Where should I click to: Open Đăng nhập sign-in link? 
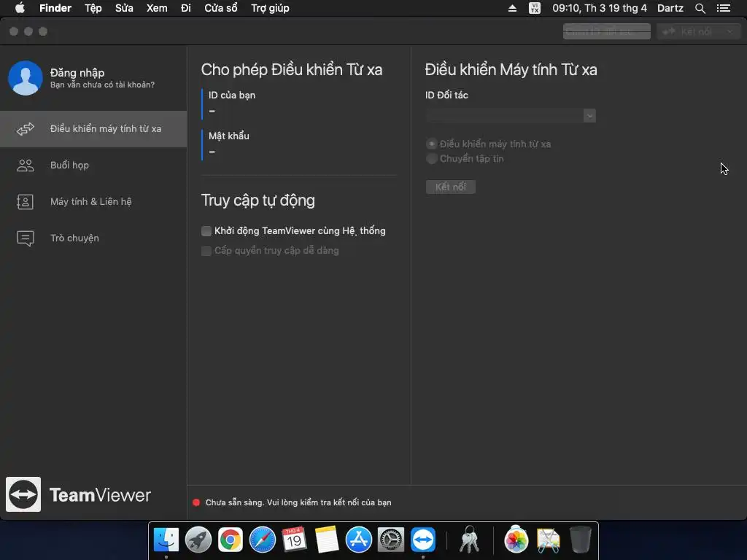tap(77, 72)
